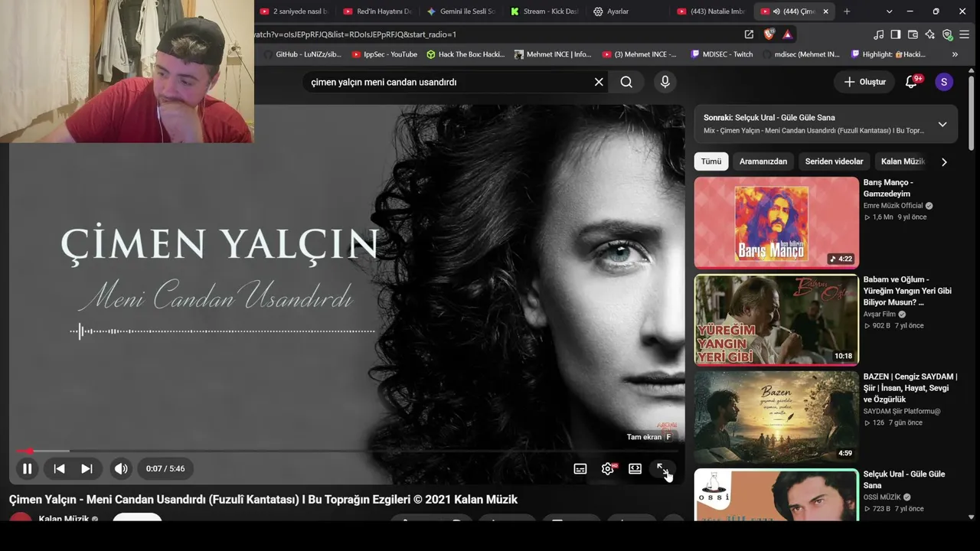Open the browser hamburger main menu

(x=964, y=34)
